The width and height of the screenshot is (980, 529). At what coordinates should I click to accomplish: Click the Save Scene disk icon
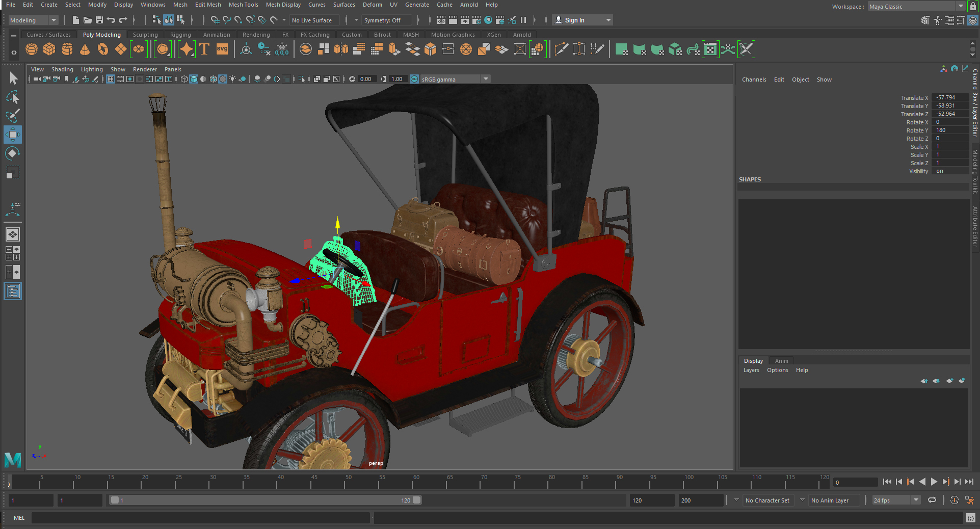99,20
